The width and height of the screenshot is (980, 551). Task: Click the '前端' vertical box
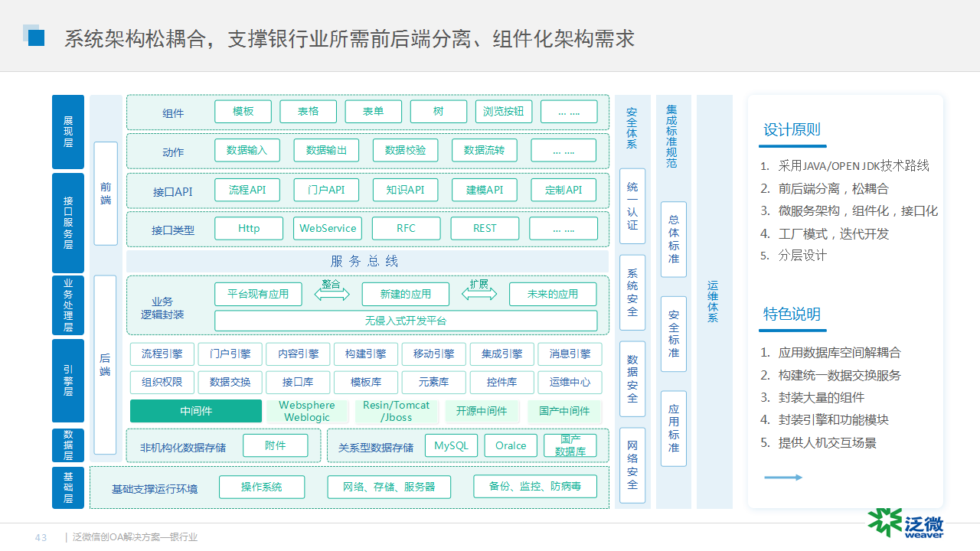(x=106, y=194)
